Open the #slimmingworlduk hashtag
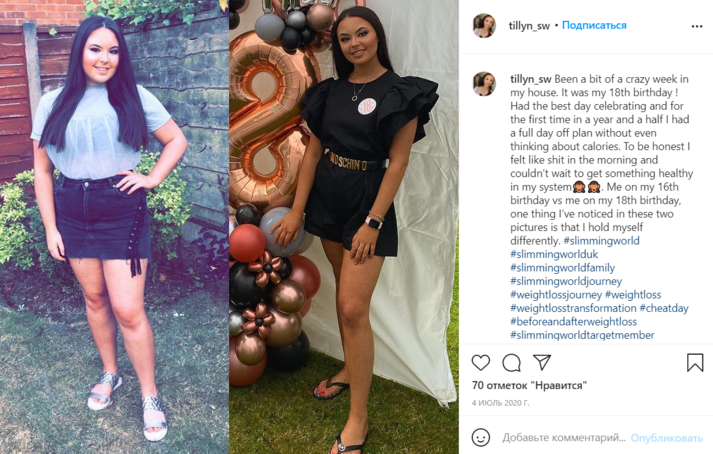This screenshot has width=713, height=454. coord(554,254)
